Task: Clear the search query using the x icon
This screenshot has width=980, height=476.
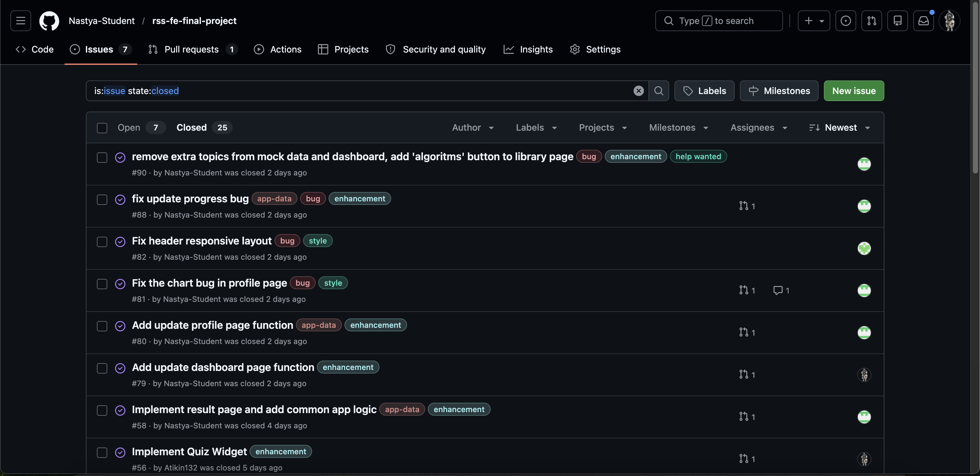Action: click(x=638, y=90)
